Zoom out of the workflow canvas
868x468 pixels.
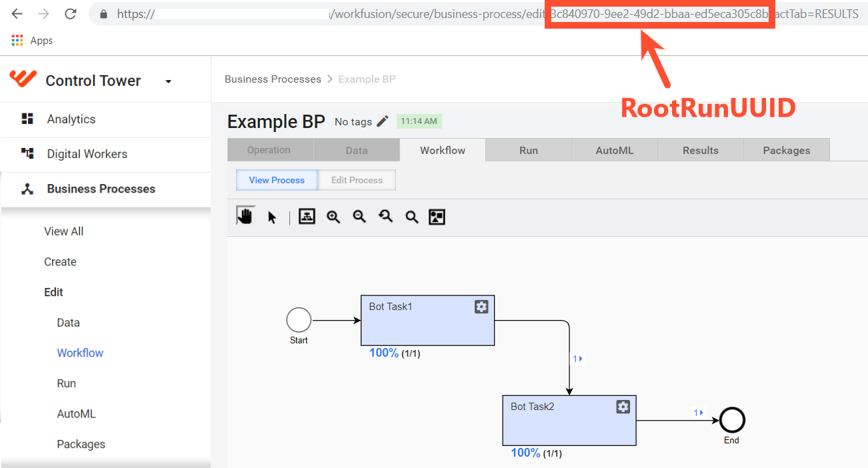pyautogui.click(x=359, y=217)
